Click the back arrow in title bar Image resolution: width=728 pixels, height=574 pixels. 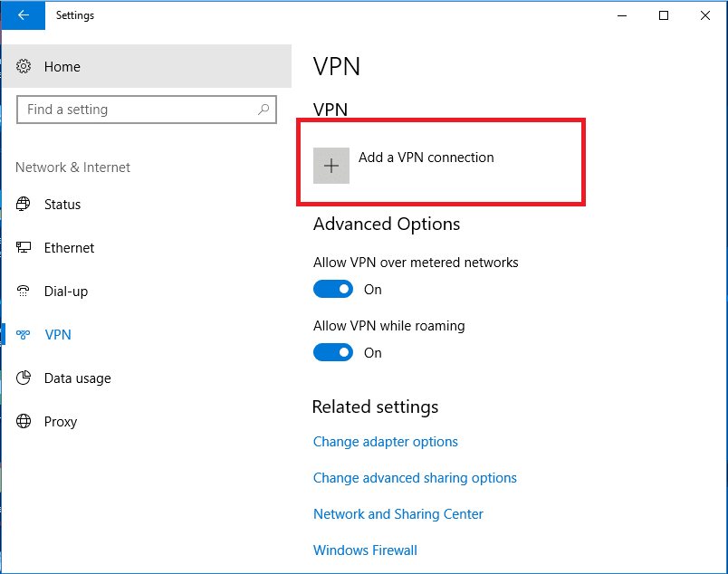(x=23, y=15)
